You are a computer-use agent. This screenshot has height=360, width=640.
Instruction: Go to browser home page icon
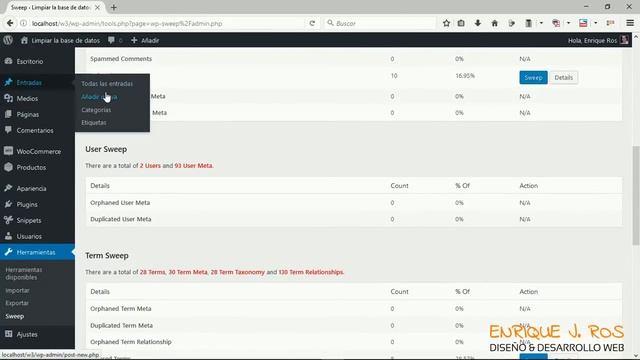494,23
